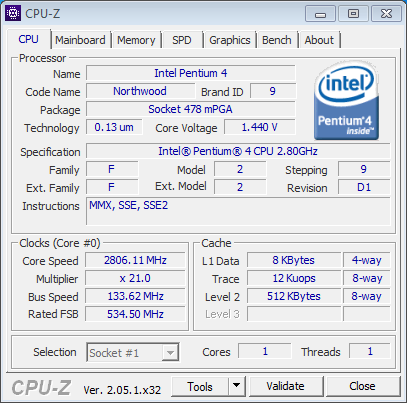Click the Revision value D1
The width and height of the screenshot is (407, 403).
(364, 187)
